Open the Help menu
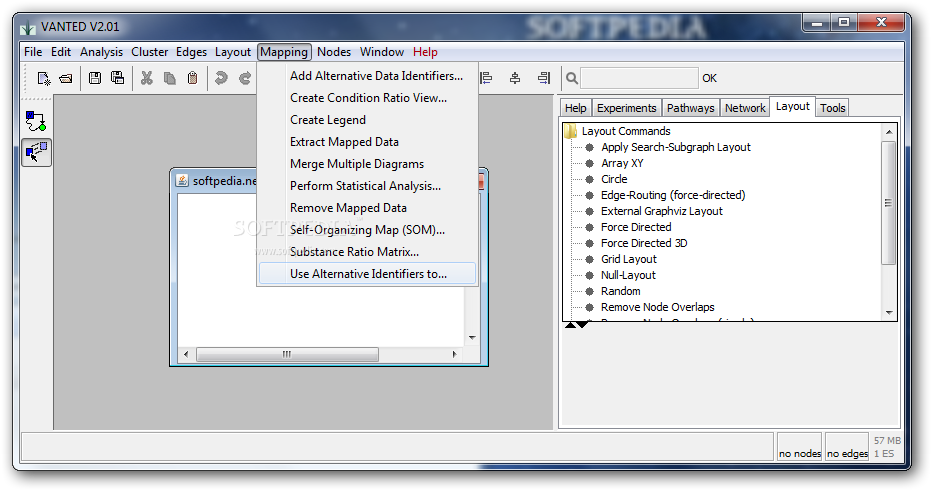932x491 pixels. 425,52
